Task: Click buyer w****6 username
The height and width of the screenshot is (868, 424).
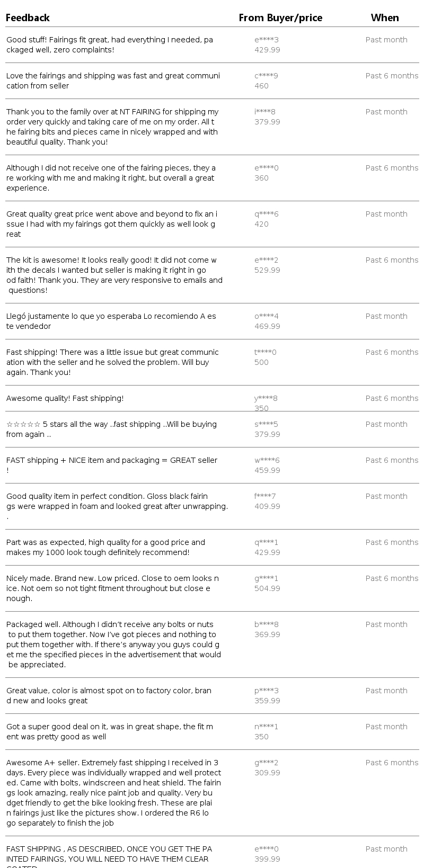Action: point(267,460)
